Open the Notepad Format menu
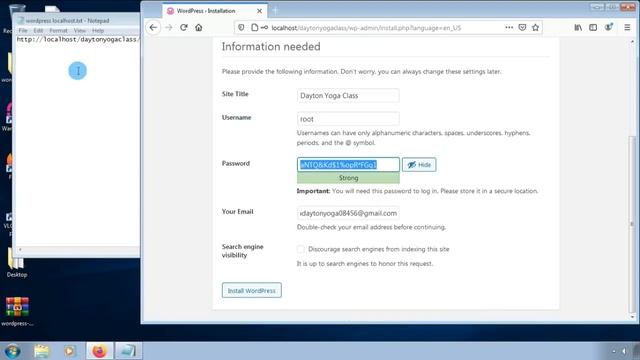This screenshot has height=360, width=640. 58,31
